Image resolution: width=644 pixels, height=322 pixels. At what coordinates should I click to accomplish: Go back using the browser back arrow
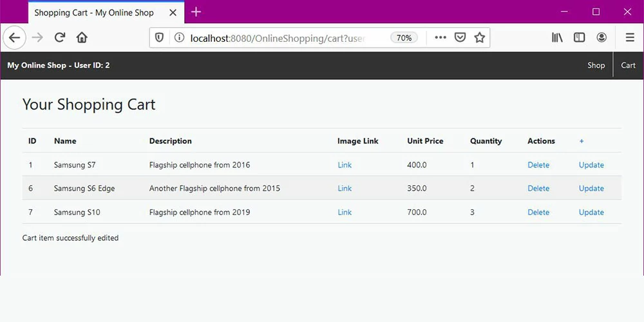(14, 38)
